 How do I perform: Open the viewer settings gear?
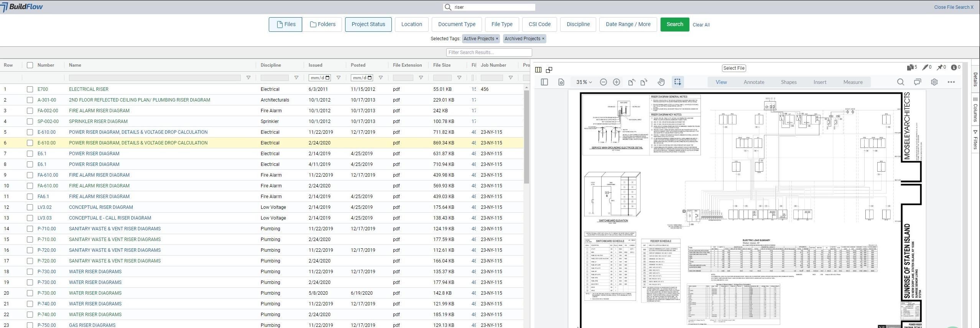click(x=934, y=82)
